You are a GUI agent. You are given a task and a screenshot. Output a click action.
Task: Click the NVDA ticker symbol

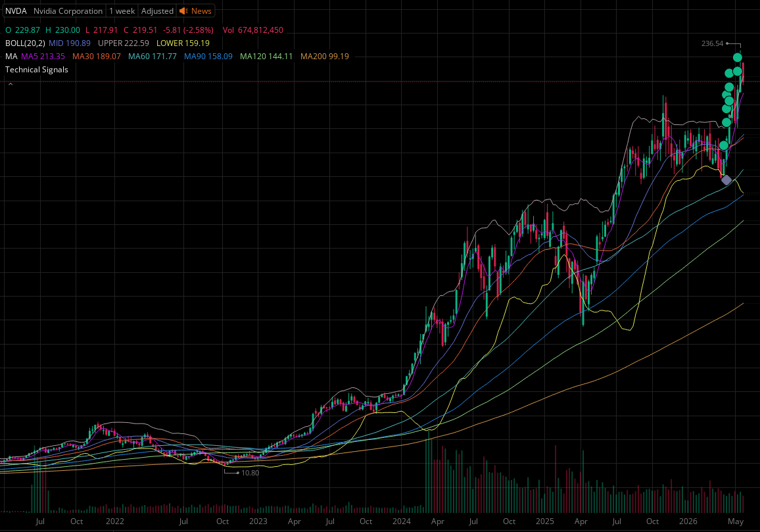pos(16,11)
